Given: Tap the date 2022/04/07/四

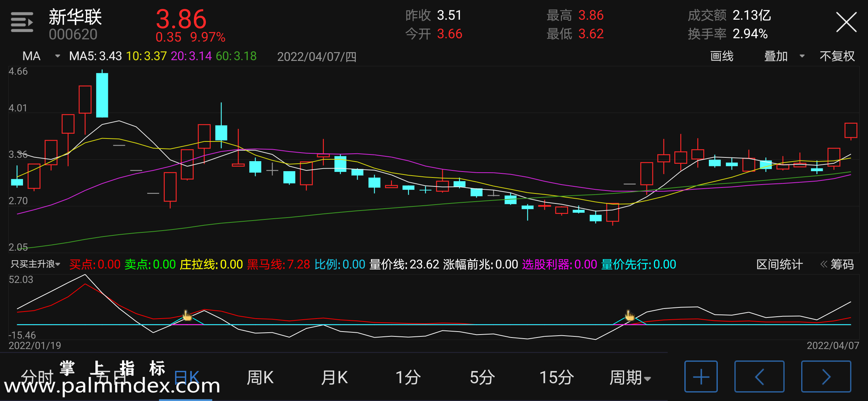Looking at the screenshot, I should pos(317,56).
